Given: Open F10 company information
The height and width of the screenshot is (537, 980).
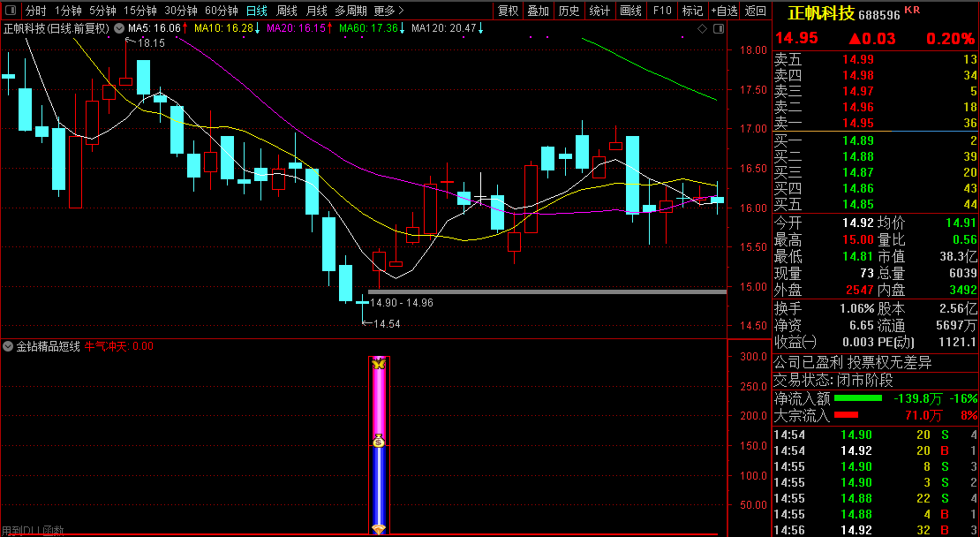Looking at the screenshot, I should click(x=661, y=11).
